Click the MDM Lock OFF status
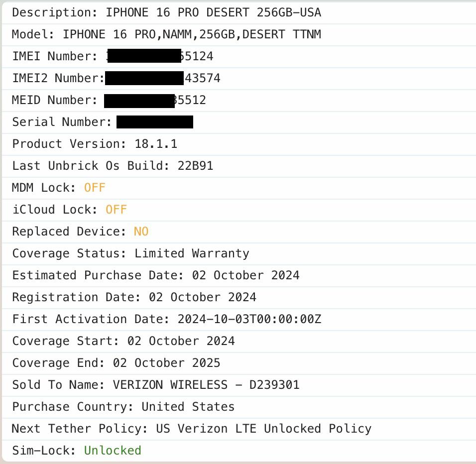The image size is (476, 464). coord(95,188)
